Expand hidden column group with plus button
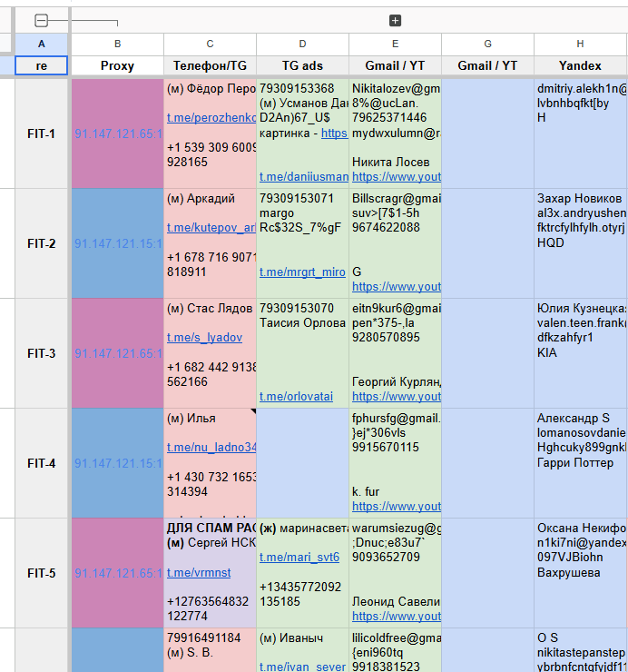 tap(395, 20)
